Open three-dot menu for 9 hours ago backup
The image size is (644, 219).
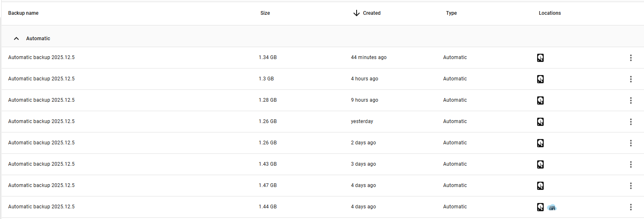click(630, 100)
